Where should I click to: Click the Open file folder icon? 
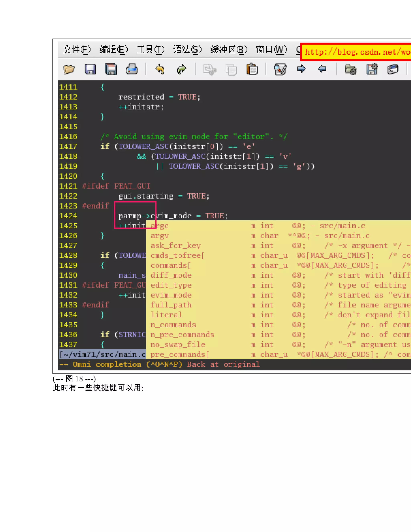pos(69,69)
